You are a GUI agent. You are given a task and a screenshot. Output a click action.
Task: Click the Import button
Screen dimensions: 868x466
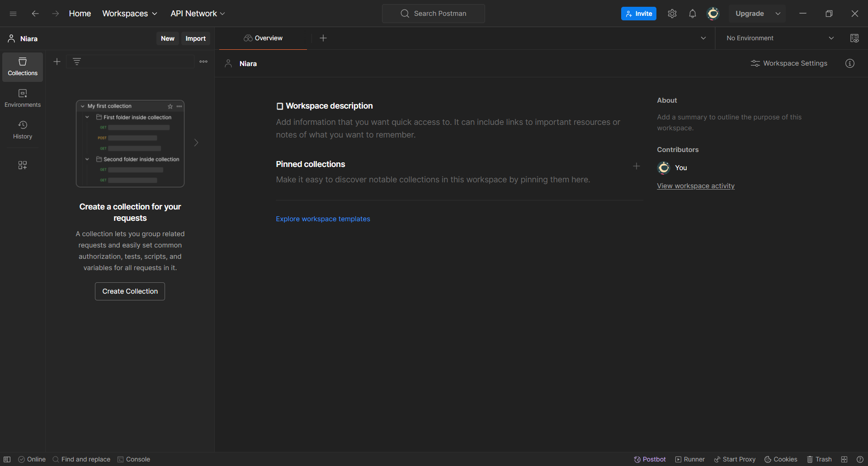click(x=196, y=38)
